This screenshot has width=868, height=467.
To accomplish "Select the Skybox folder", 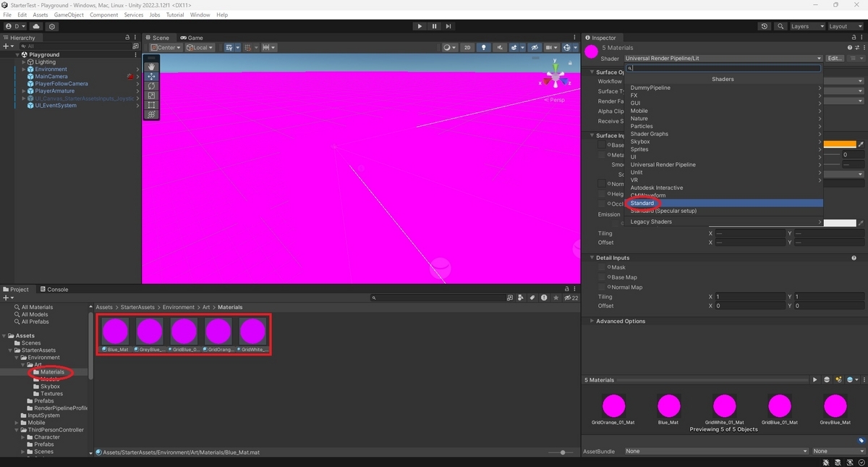I will pos(50,387).
